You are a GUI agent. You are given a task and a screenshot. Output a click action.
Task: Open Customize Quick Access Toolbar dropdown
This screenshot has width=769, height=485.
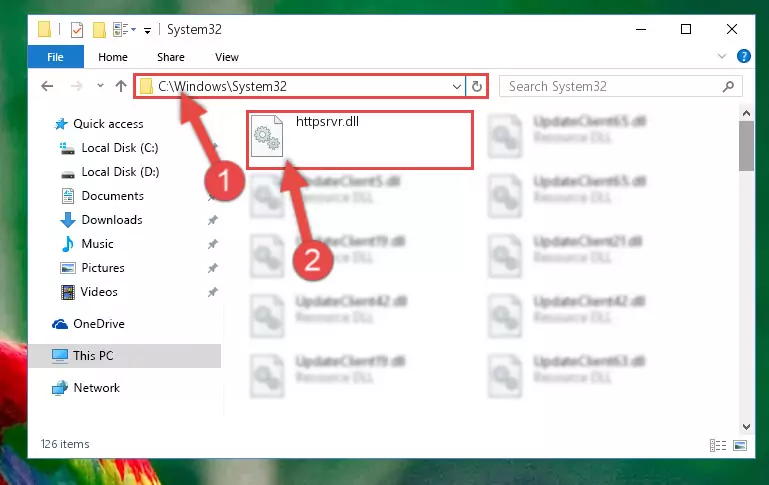click(147, 31)
